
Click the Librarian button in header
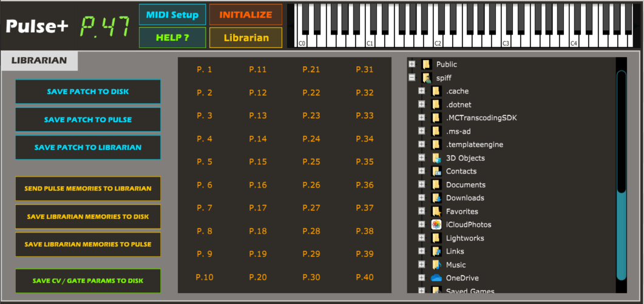point(246,38)
